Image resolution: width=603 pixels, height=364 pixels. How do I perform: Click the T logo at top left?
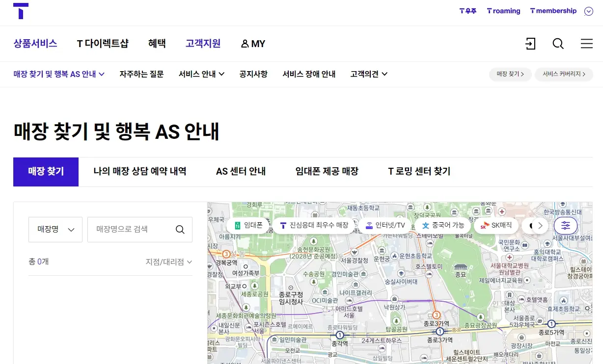20,11
